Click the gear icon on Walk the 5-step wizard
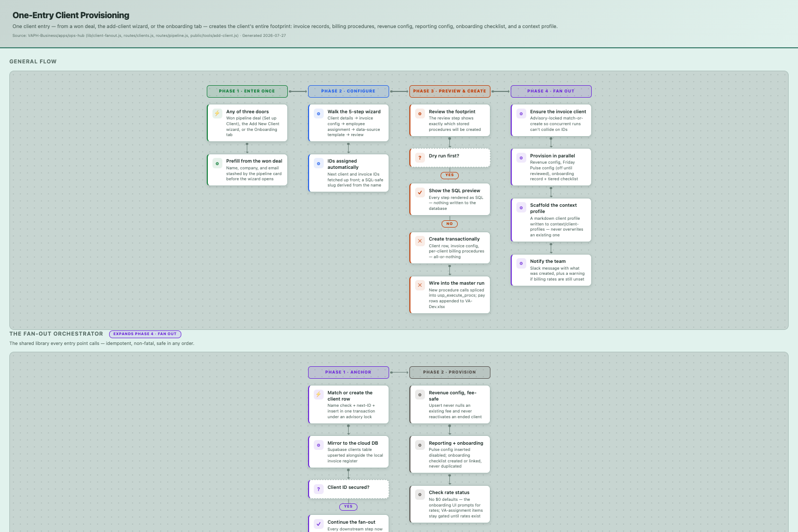The width and height of the screenshot is (798, 532). point(318,113)
